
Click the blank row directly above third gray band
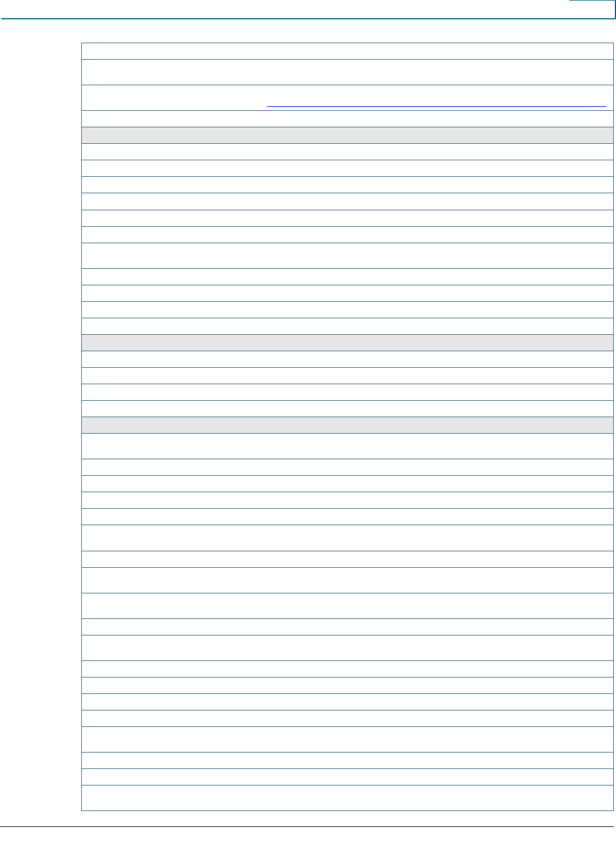point(347,409)
